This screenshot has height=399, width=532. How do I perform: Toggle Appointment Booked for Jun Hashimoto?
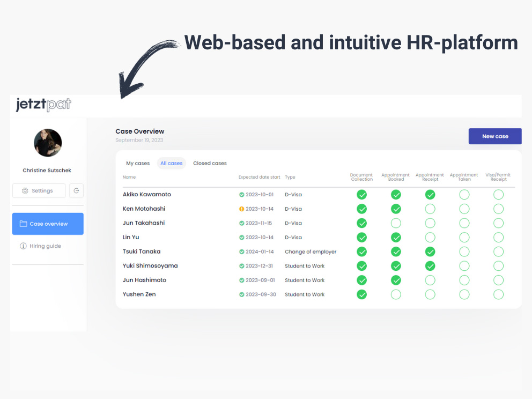(396, 280)
